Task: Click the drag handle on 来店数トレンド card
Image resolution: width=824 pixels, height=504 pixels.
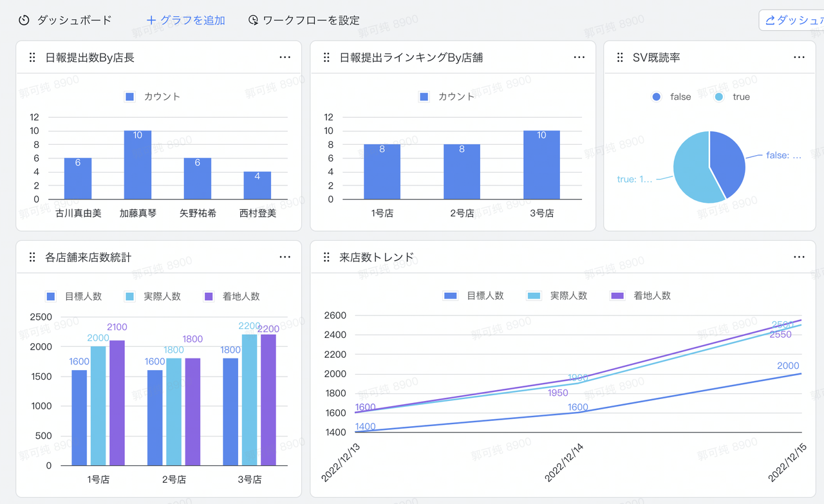Action: tap(326, 256)
